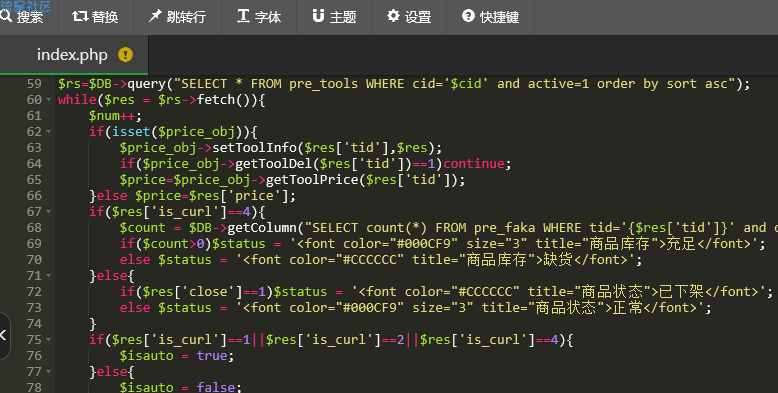Screen dimensions: 778x393
Task: Collapse the if block at line 75
Action: pos(49,340)
